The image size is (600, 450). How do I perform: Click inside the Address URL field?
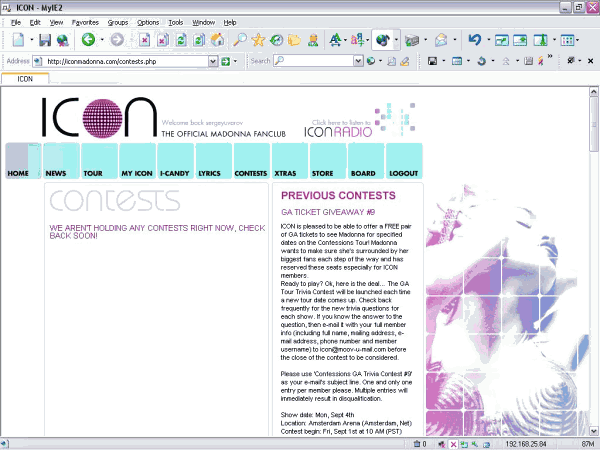[x=126, y=61]
